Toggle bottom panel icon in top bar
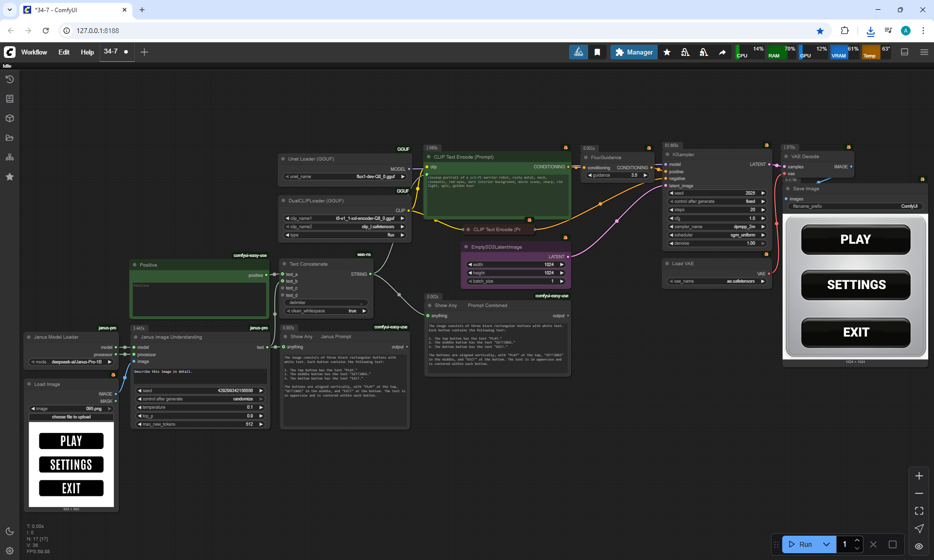934x560 pixels. pos(905,52)
